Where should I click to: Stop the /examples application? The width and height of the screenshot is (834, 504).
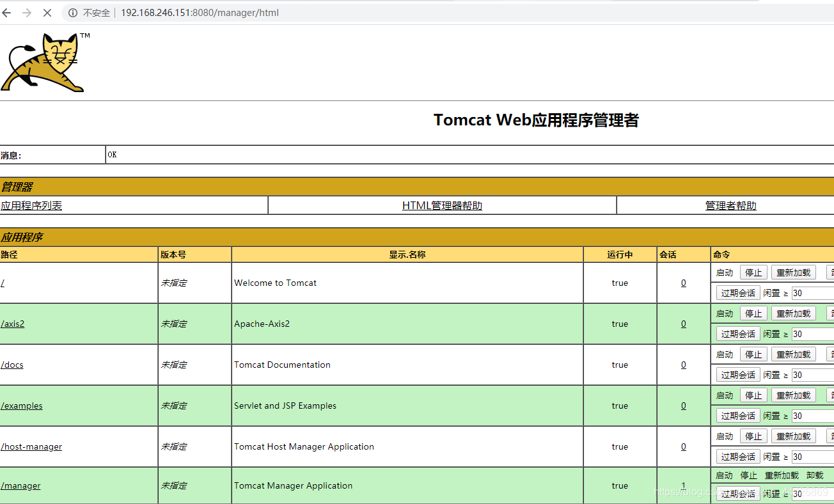(753, 395)
